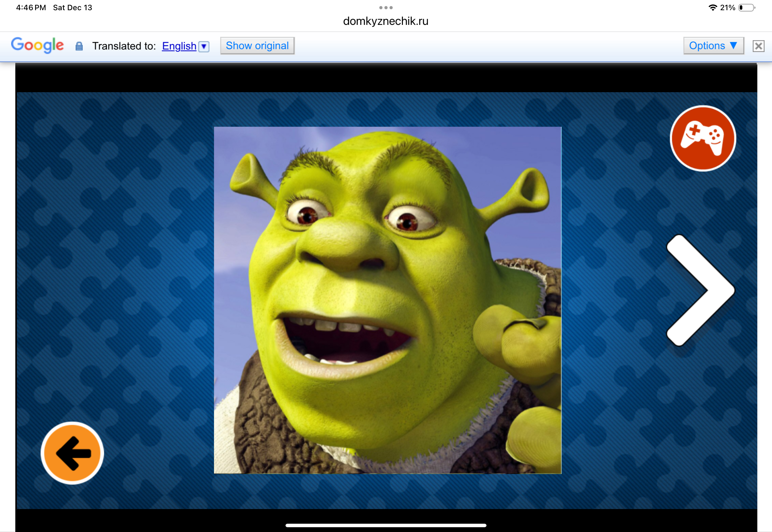Tap the 4:46 PM clock
This screenshot has height=532, width=772.
(x=31, y=7)
